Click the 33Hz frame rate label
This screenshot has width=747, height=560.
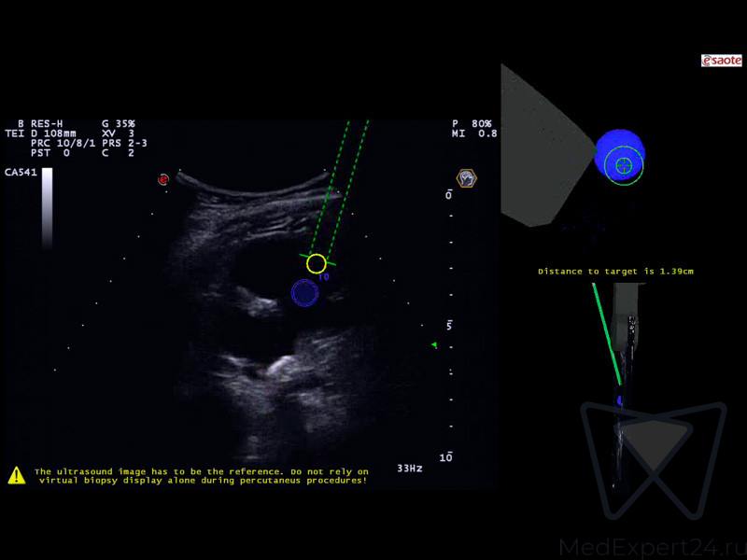tap(410, 468)
